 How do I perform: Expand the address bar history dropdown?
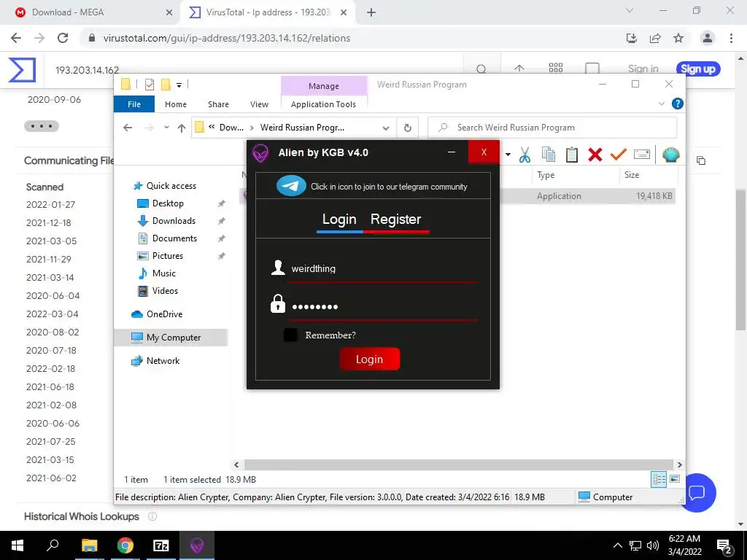point(386,128)
